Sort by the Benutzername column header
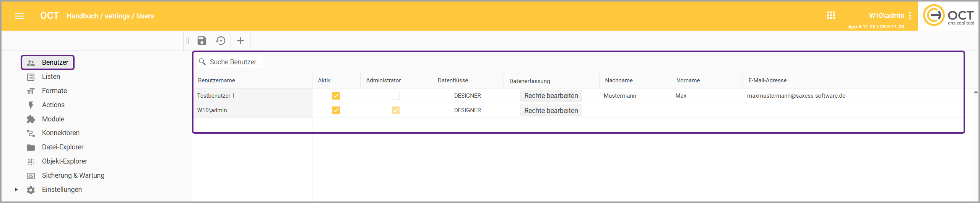The height and width of the screenshot is (203, 980). click(216, 80)
